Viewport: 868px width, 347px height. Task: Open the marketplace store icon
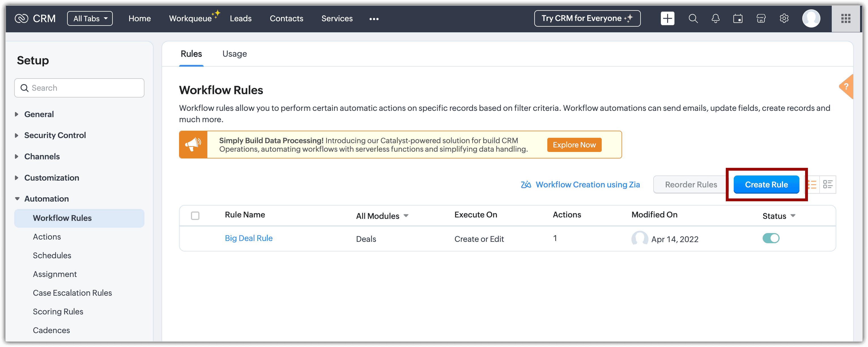(x=761, y=18)
